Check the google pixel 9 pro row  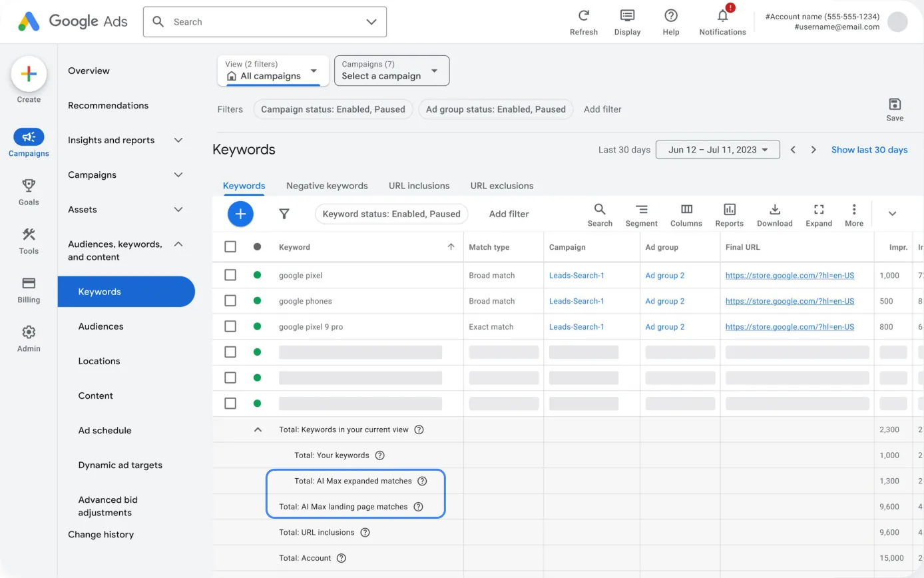coord(230,327)
